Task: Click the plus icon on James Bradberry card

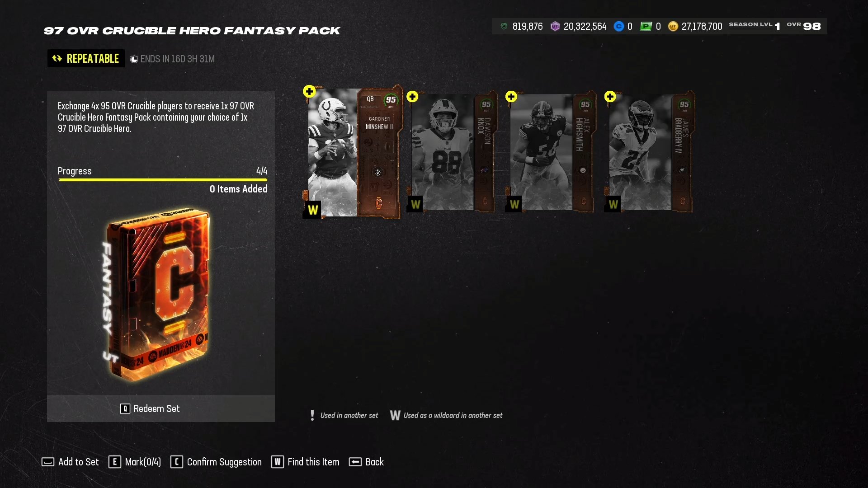Action: pos(610,97)
